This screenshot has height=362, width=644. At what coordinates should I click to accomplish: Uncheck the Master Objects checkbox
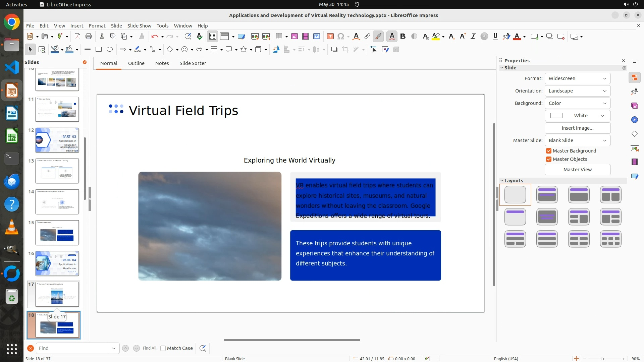[x=549, y=159]
